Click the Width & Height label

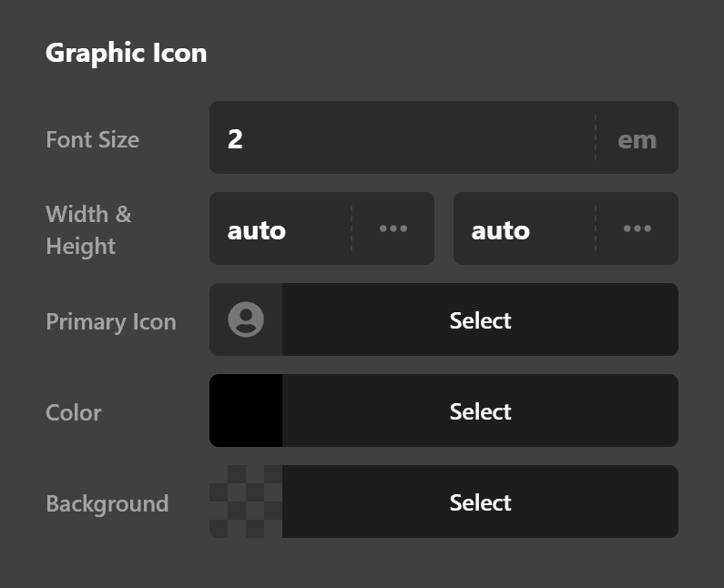coord(88,230)
